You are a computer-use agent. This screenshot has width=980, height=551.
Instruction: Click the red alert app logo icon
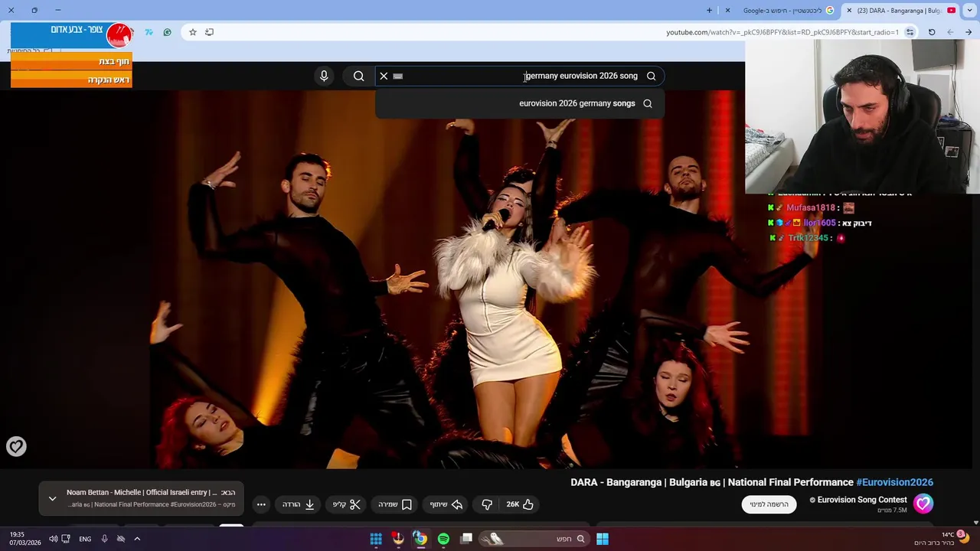[x=119, y=34]
